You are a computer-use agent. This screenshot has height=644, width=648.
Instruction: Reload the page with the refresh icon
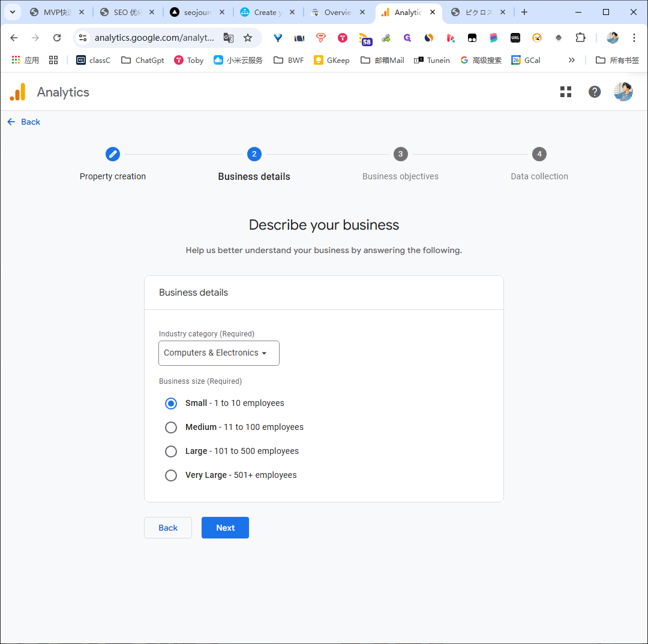click(x=57, y=38)
